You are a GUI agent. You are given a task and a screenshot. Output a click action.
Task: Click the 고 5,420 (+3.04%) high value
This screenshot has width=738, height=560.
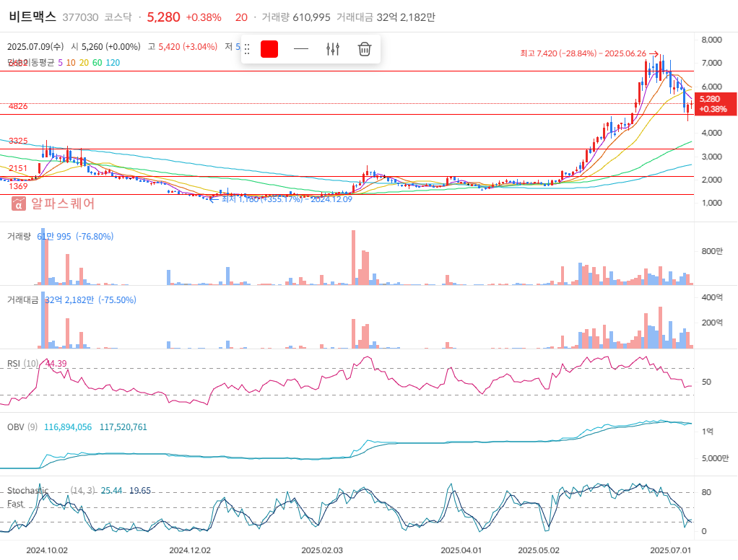tap(183, 47)
